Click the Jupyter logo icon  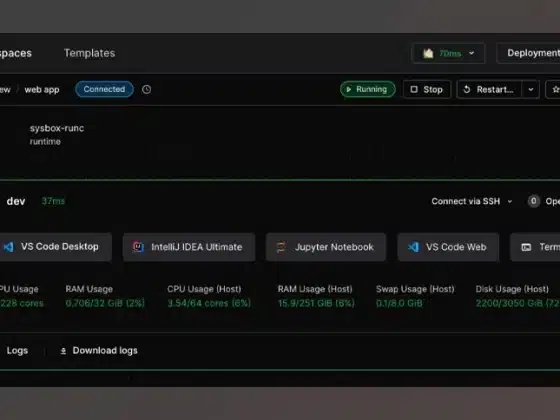(281, 247)
